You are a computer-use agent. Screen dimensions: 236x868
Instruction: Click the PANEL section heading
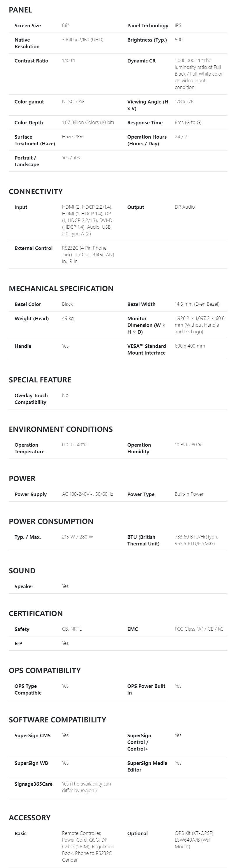[x=20, y=10]
